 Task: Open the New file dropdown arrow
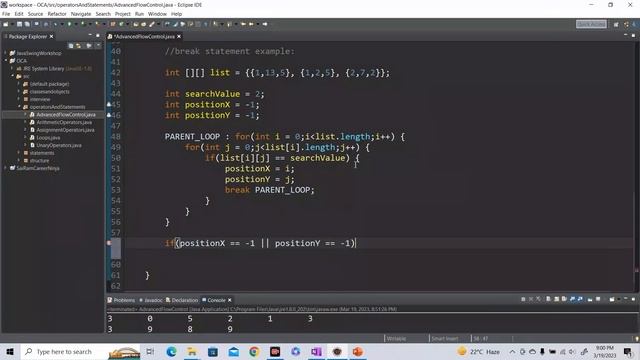coord(12,24)
